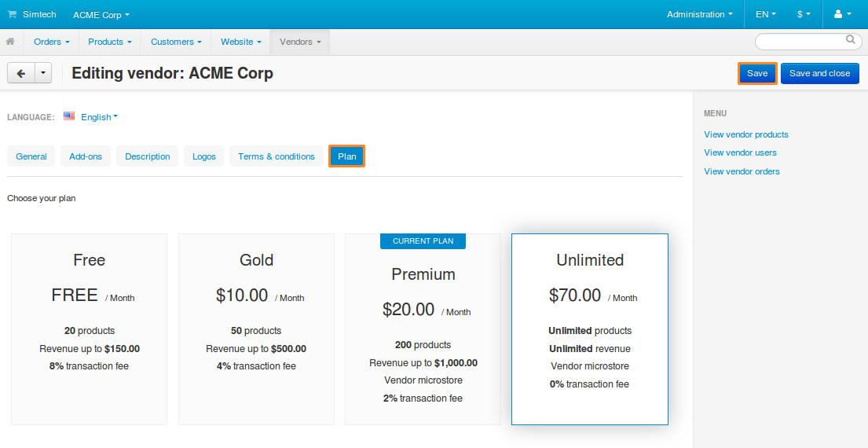868x448 pixels.
Task: Click the $10.00 price text
Action: tap(242, 296)
